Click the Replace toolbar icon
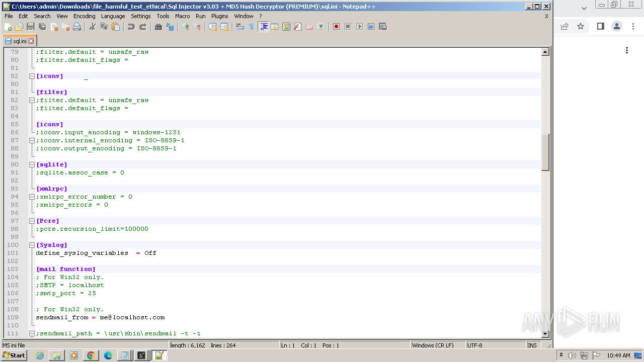The image size is (644, 362). pos(170,27)
